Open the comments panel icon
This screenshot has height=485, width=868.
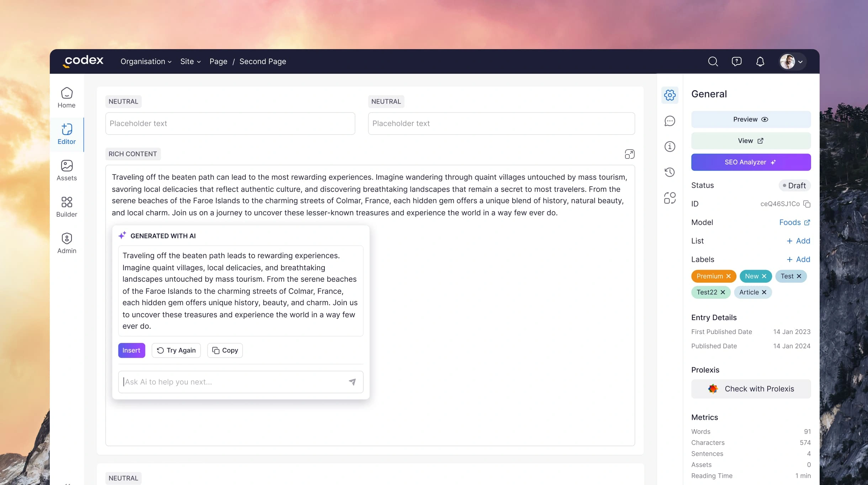coord(669,121)
